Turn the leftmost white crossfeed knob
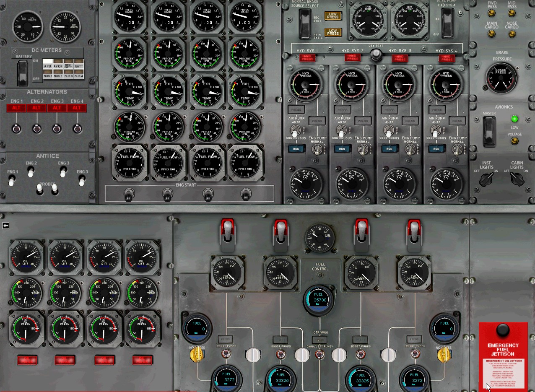Image resolution: width=535 pixels, height=392 pixels. pos(253,355)
